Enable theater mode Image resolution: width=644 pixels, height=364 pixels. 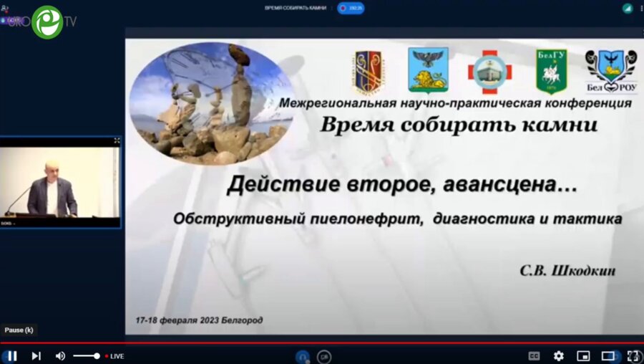pos(608,356)
